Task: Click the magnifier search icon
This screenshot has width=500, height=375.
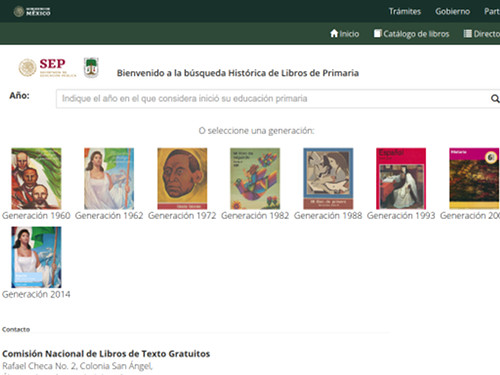Action: point(495,99)
